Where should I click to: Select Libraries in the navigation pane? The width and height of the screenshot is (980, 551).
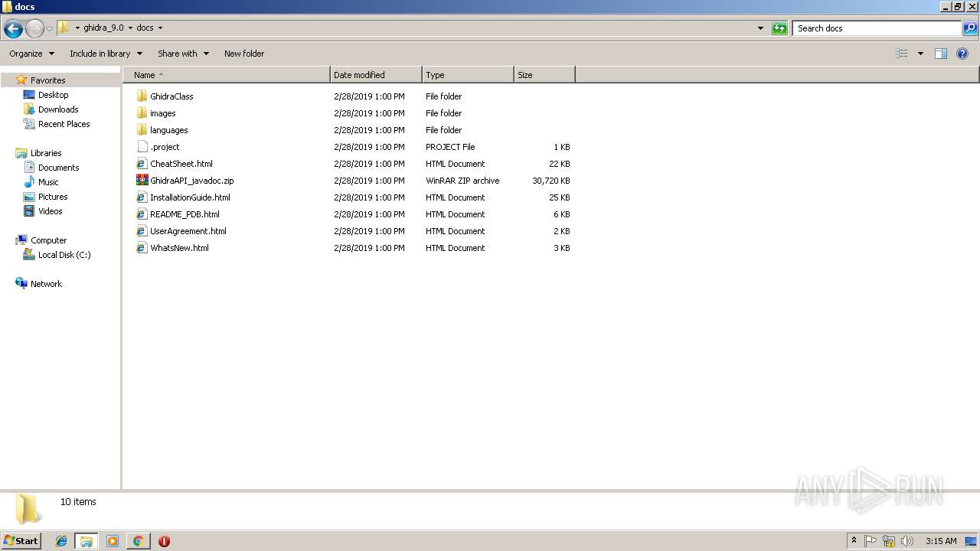coord(46,153)
